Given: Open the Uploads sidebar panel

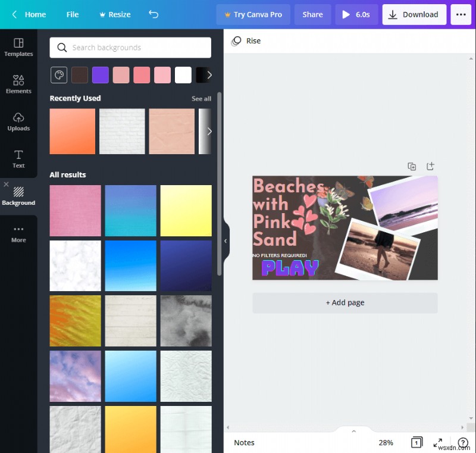Looking at the screenshot, I should (18, 121).
